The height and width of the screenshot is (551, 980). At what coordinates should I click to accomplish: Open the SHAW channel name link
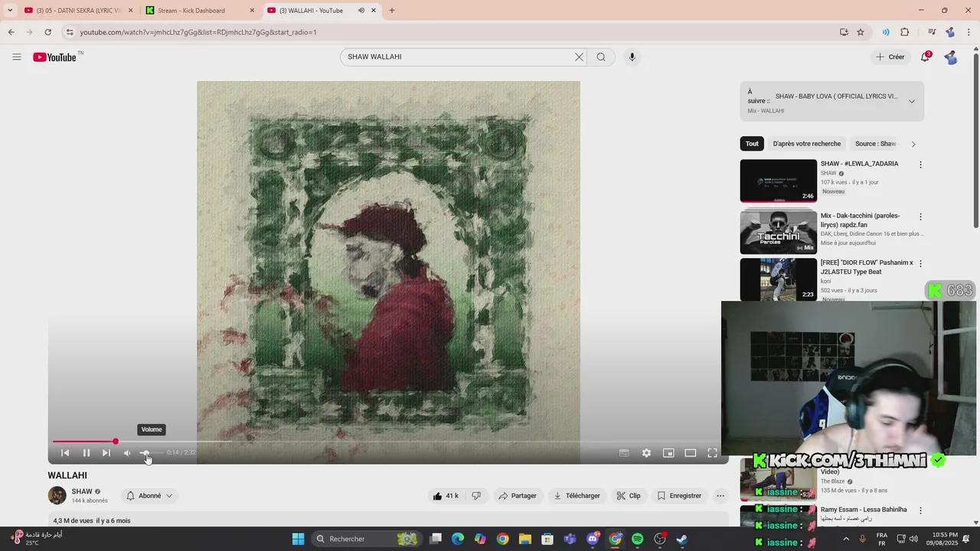point(82,491)
